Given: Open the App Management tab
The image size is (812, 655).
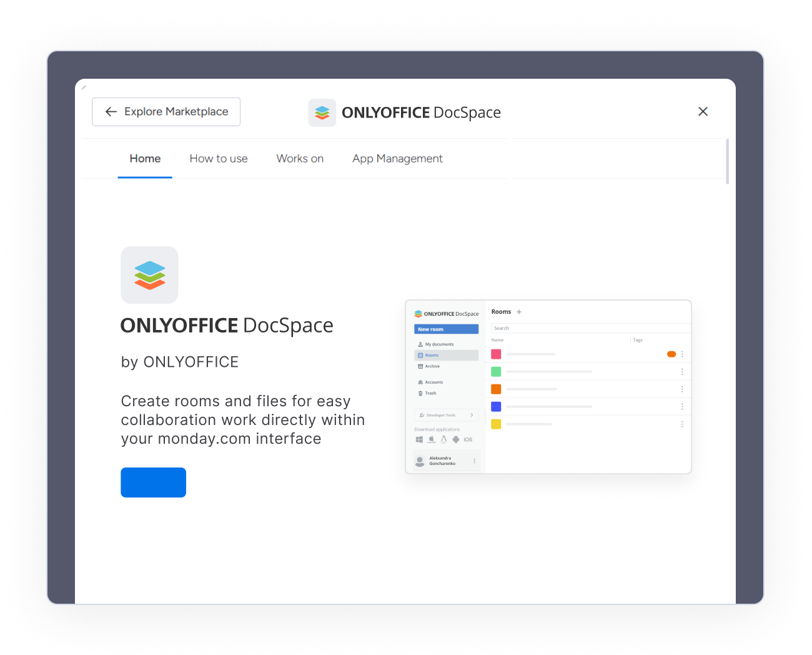Looking at the screenshot, I should pyautogui.click(x=397, y=159).
